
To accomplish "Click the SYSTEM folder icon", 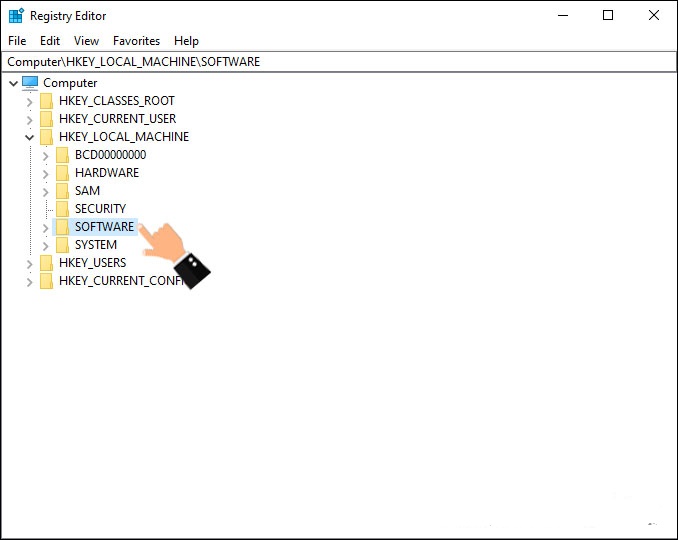I will click(62, 245).
